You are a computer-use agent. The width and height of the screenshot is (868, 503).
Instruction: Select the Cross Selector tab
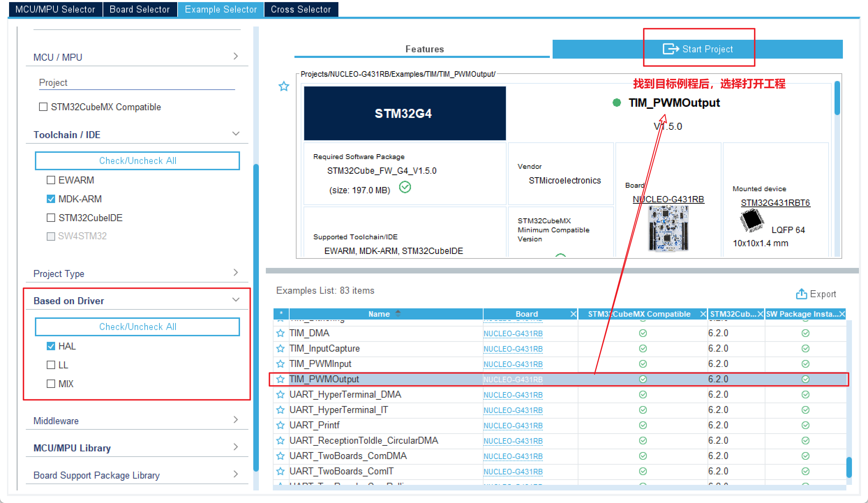click(300, 8)
